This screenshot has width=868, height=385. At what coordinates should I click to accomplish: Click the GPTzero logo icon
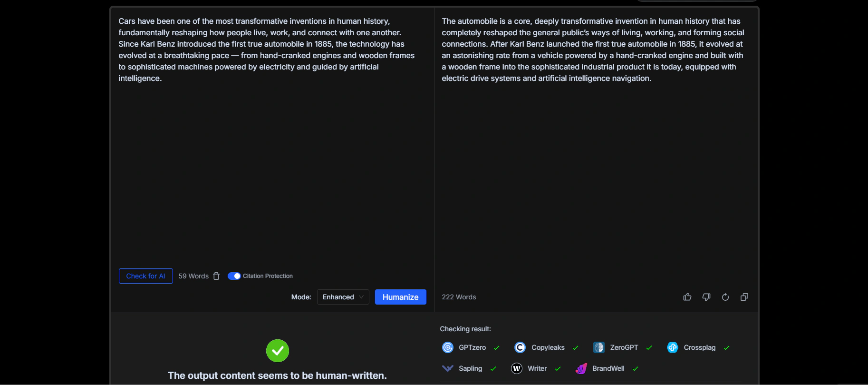pos(448,347)
